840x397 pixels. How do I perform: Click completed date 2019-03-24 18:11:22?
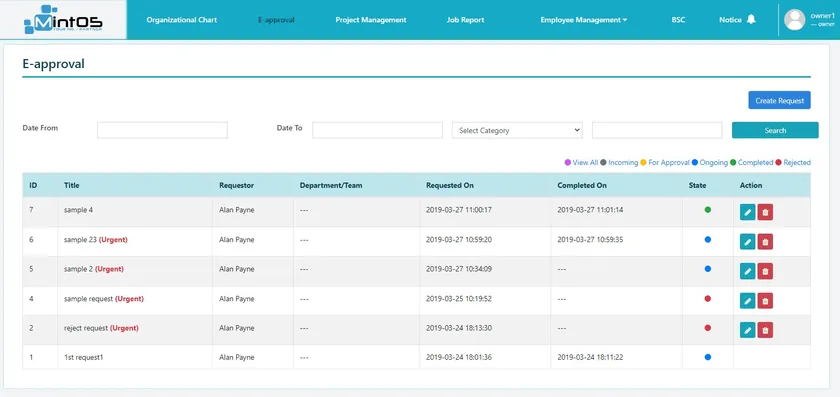point(590,357)
